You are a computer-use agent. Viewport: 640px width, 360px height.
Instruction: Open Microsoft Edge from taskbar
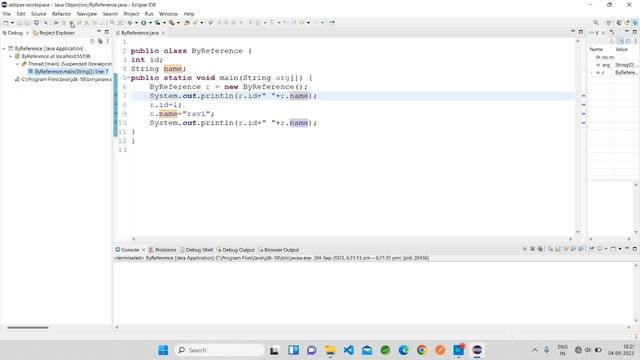coord(403,350)
